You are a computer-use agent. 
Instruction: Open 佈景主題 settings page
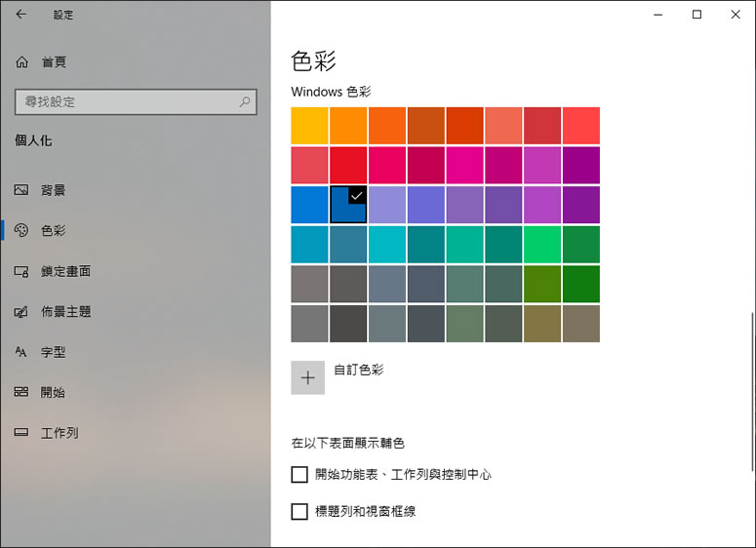pyautogui.click(x=135, y=312)
